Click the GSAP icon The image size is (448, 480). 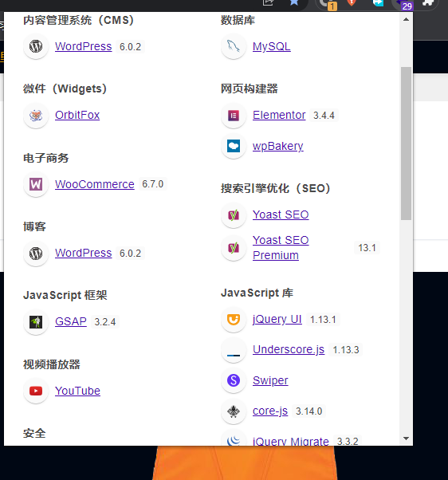(x=36, y=322)
